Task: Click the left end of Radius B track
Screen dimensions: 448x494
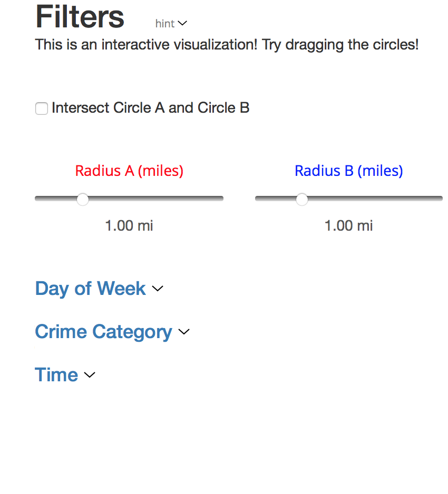Action: click(258, 199)
